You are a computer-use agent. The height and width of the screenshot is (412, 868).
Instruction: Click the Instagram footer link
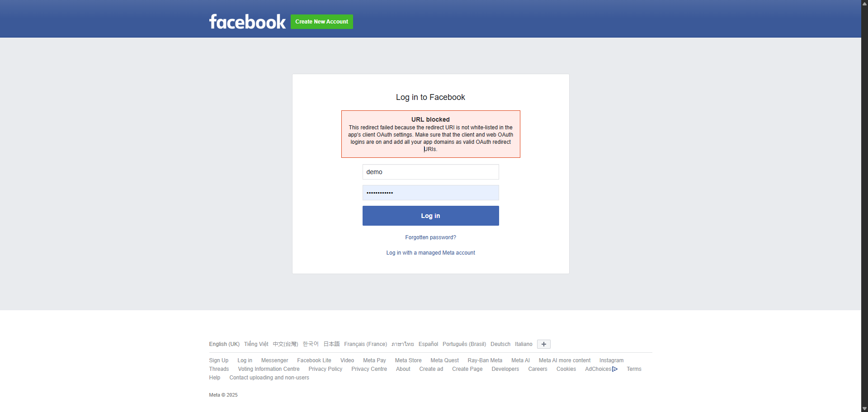[x=611, y=360]
